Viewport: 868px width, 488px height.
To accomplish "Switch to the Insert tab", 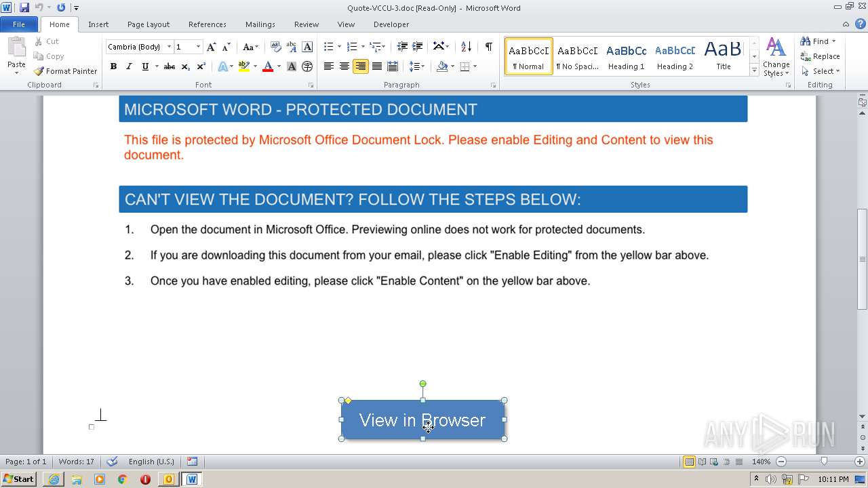I will click(98, 24).
